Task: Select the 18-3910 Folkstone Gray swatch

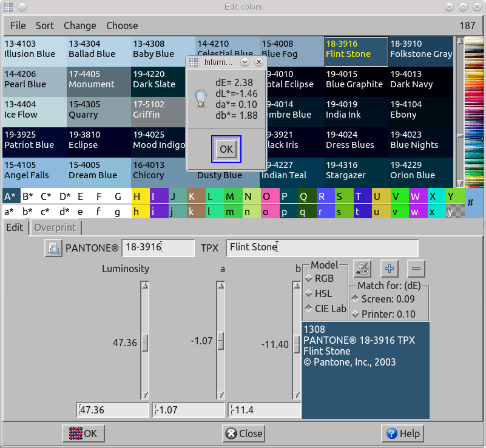Action: coord(420,52)
